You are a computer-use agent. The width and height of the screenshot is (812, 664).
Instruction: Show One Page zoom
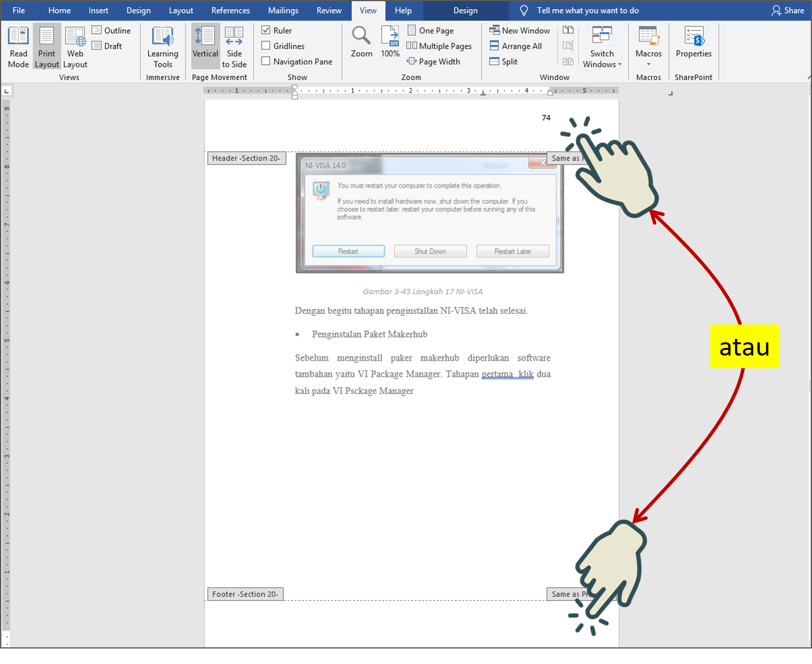(x=430, y=30)
